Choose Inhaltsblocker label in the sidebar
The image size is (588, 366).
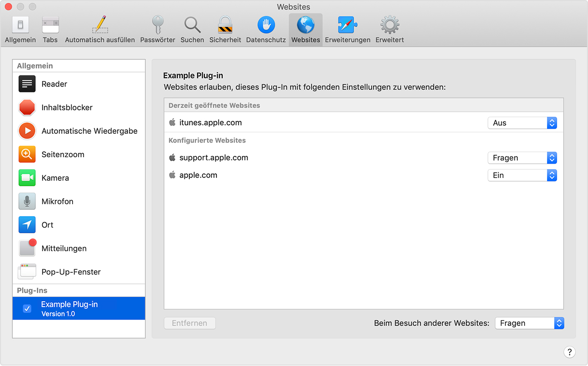(x=67, y=108)
